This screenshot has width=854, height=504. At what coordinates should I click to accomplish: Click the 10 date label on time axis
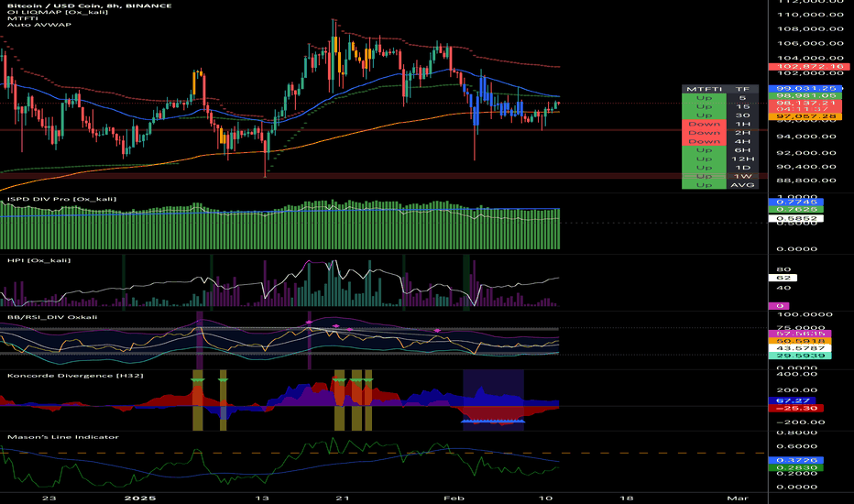click(x=546, y=498)
